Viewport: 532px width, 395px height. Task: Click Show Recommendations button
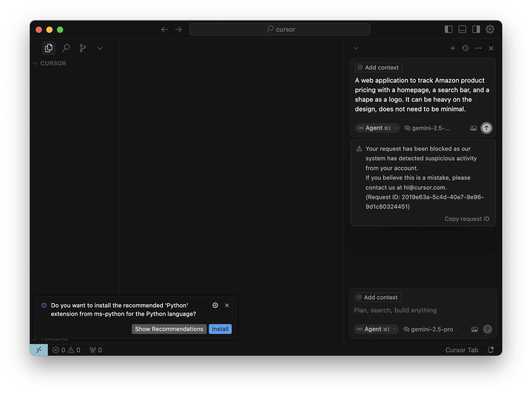click(169, 329)
